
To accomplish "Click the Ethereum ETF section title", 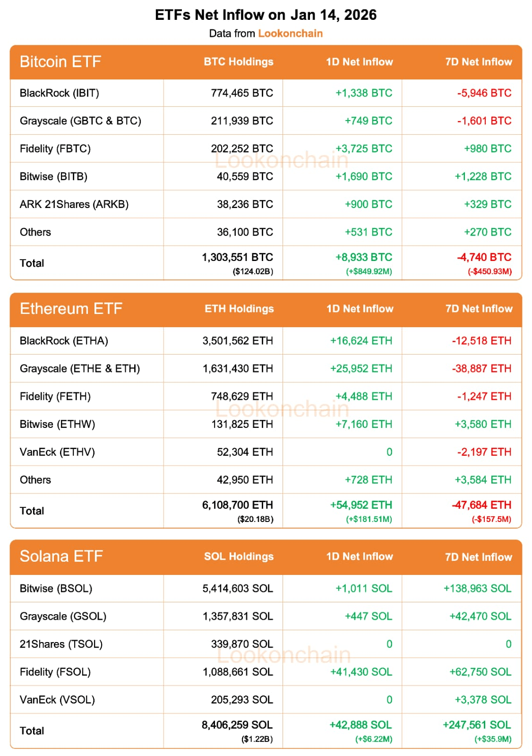I will [71, 309].
